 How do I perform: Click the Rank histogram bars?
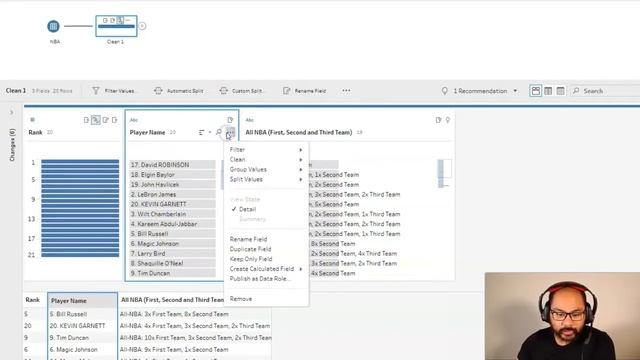click(x=80, y=208)
